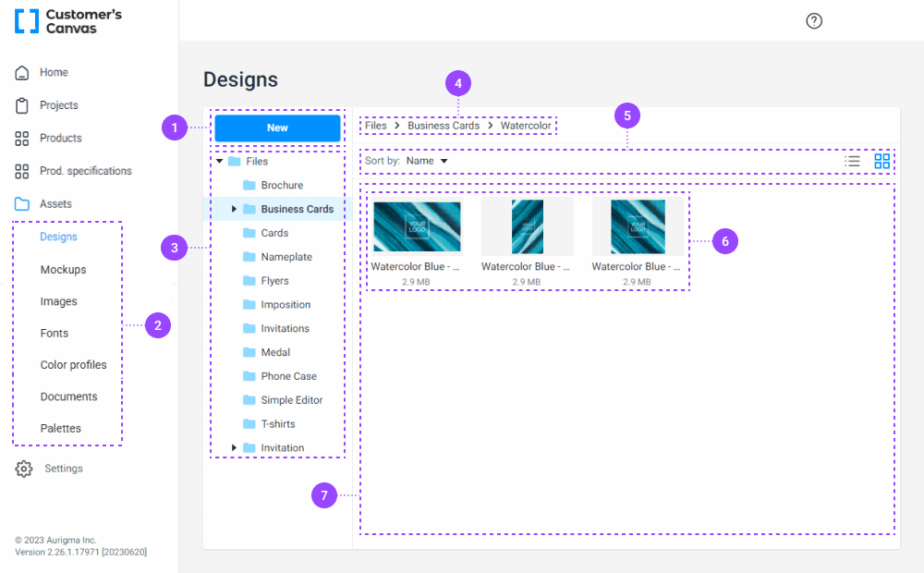Switch to list view layout
924x573 pixels.
click(852, 160)
